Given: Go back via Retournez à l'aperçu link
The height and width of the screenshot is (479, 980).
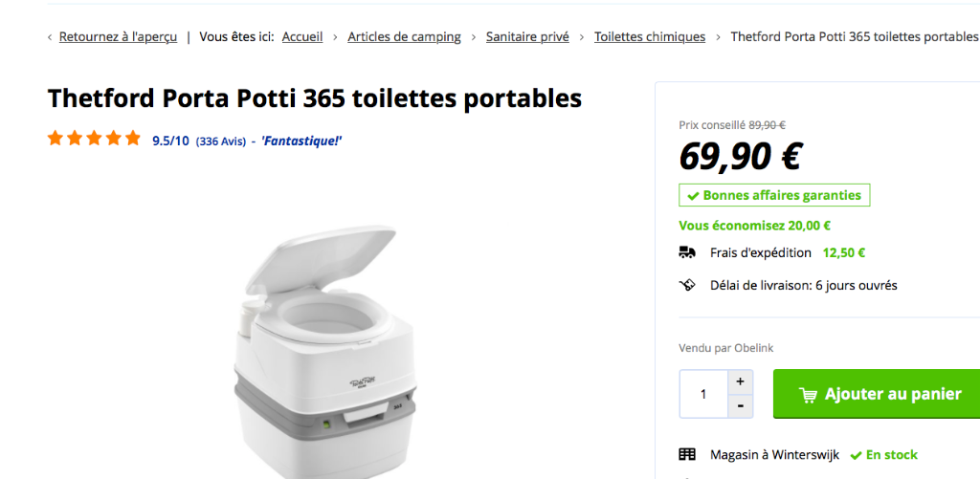Looking at the screenshot, I should 118,37.
